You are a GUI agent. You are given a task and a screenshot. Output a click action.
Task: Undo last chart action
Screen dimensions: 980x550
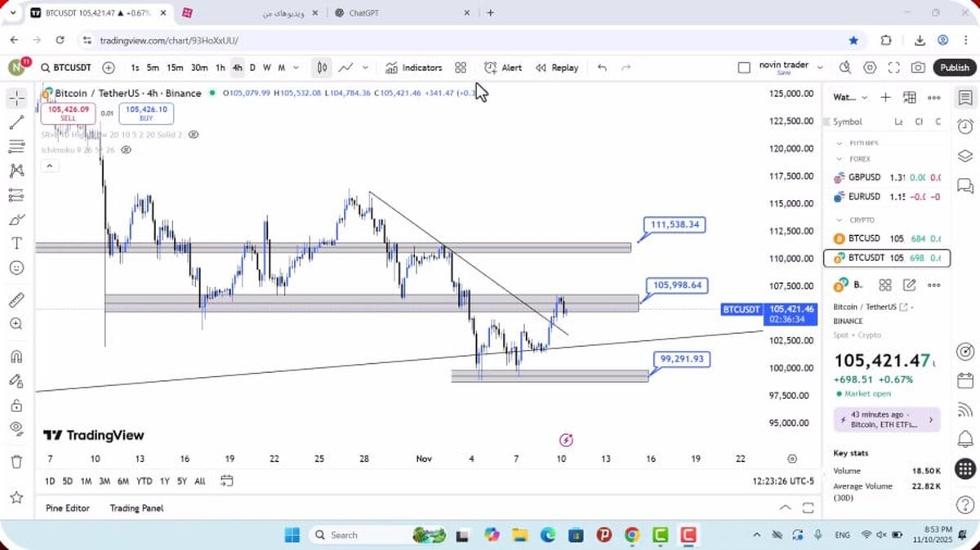point(602,68)
